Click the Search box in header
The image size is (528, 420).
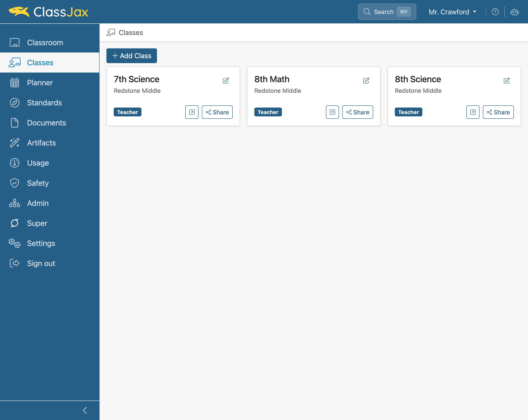pos(387,12)
